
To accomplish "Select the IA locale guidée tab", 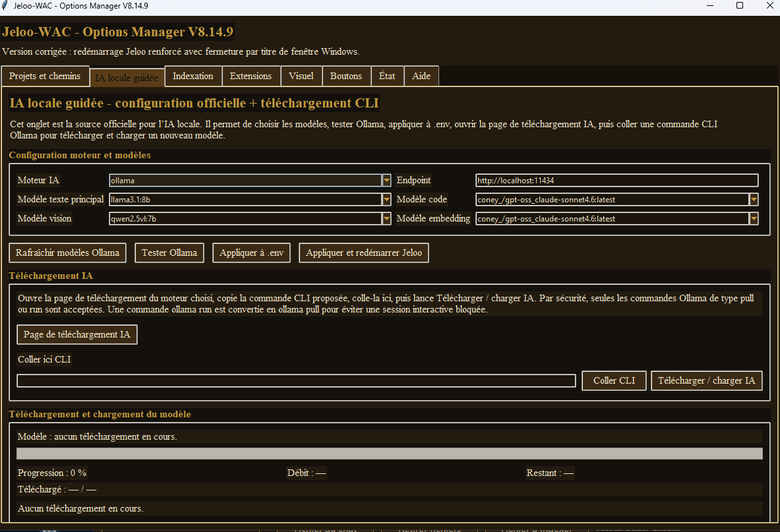I will [x=127, y=78].
